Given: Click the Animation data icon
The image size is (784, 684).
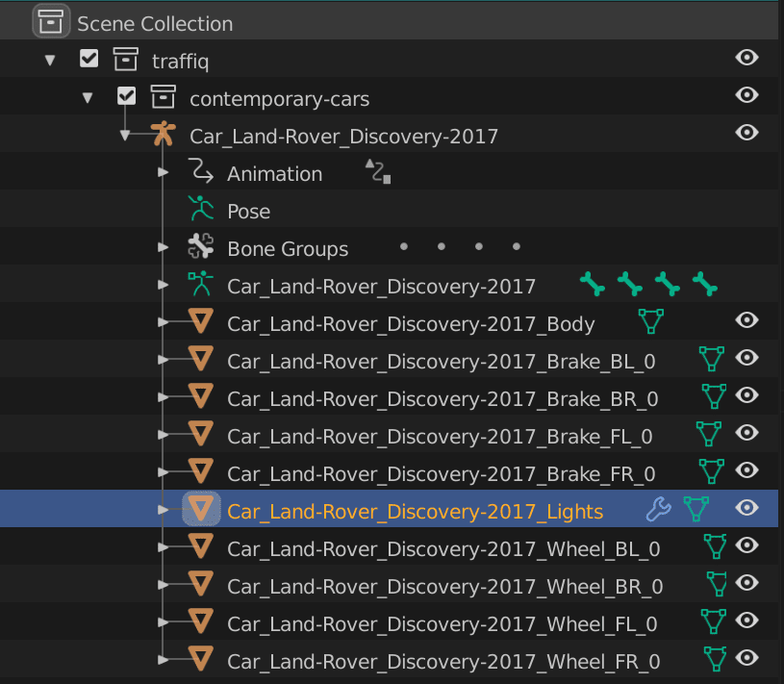Looking at the screenshot, I should pyautogui.click(x=200, y=172).
